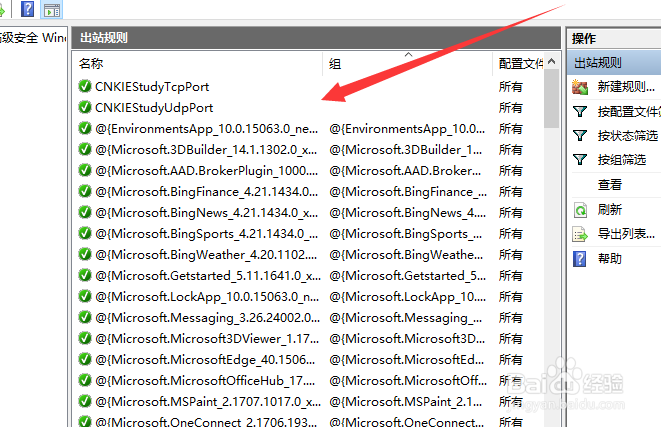Screen dimensions: 661x427
Task: Filter rules by state with 按状态筛选
Action: coord(628,136)
